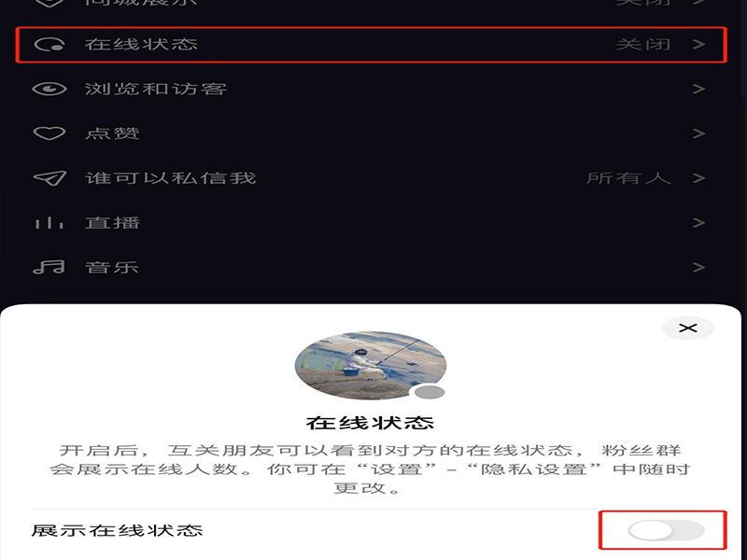Click the music note icon next to 音乐
The height and width of the screenshot is (560, 747).
click(49, 267)
